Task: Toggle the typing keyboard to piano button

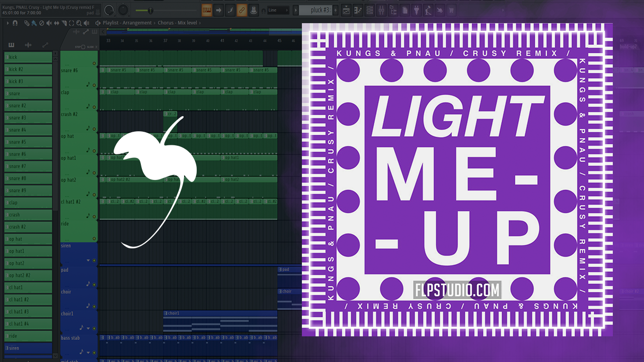Action: tap(206, 10)
